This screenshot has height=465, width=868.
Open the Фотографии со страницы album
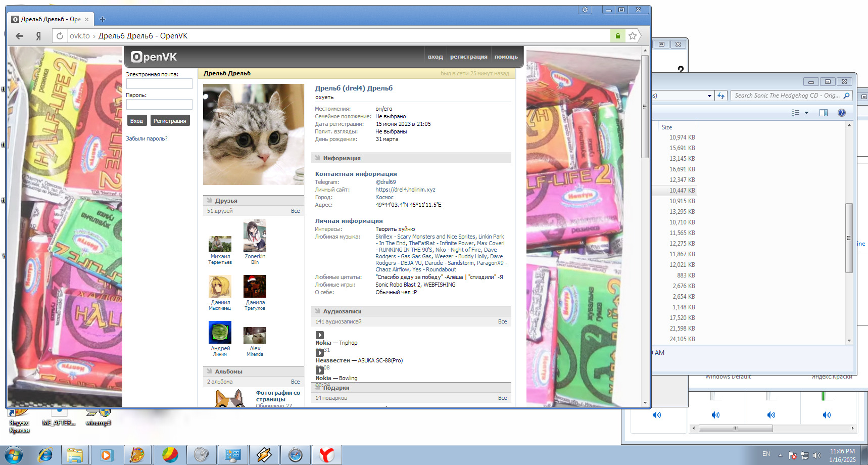278,396
